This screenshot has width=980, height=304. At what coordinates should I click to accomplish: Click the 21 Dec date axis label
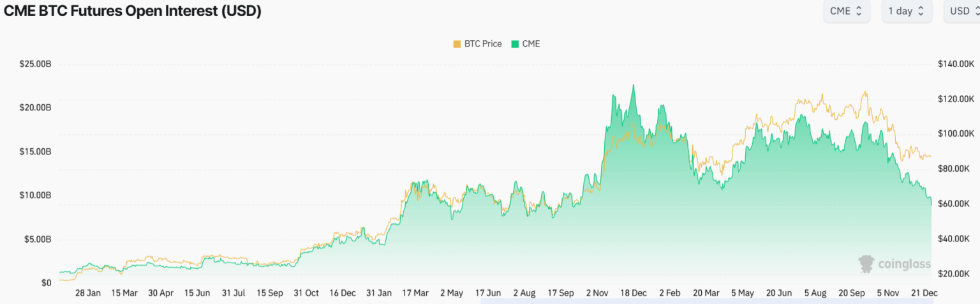(x=924, y=293)
